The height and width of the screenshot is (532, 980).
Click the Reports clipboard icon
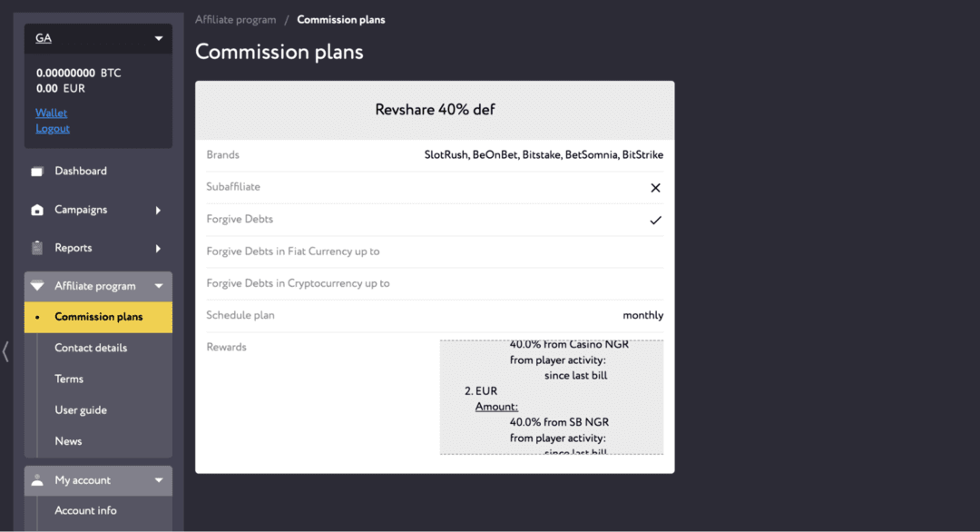pyautogui.click(x=37, y=248)
